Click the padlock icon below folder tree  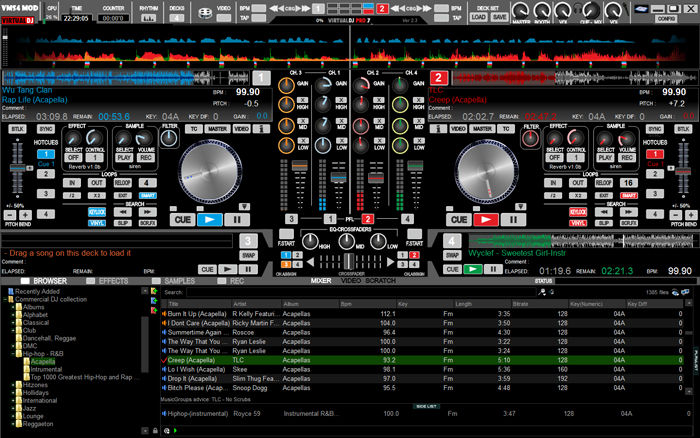155,431
